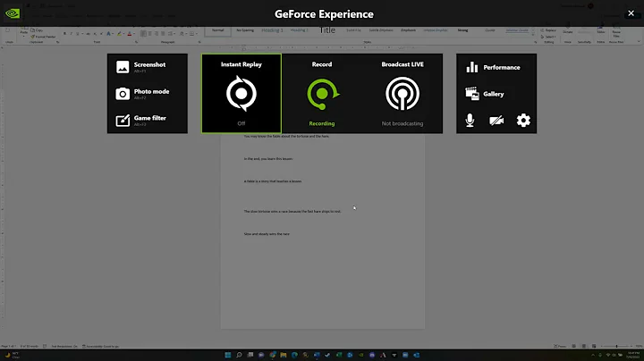Apply the Normal style in Word
This screenshot has height=361, width=644.
[217, 31]
